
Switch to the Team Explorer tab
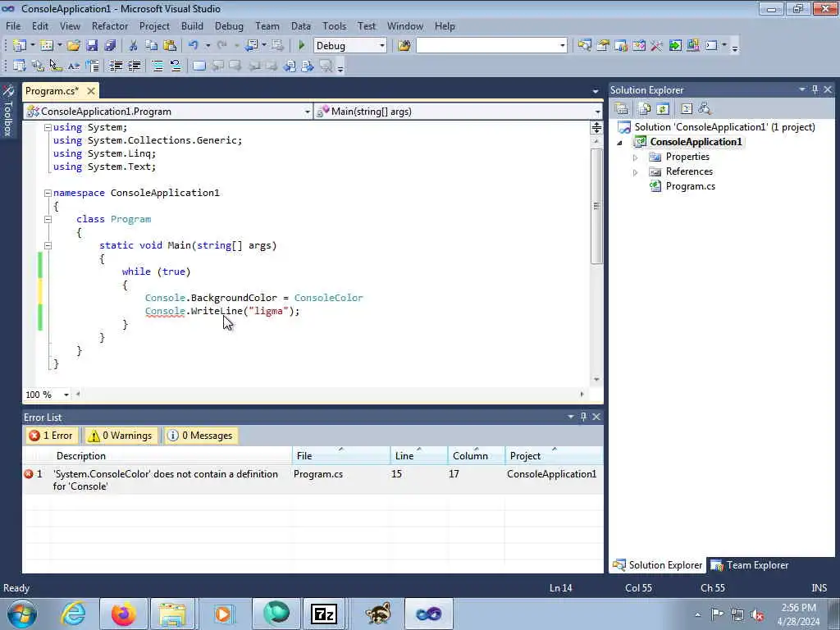point(750,565)
